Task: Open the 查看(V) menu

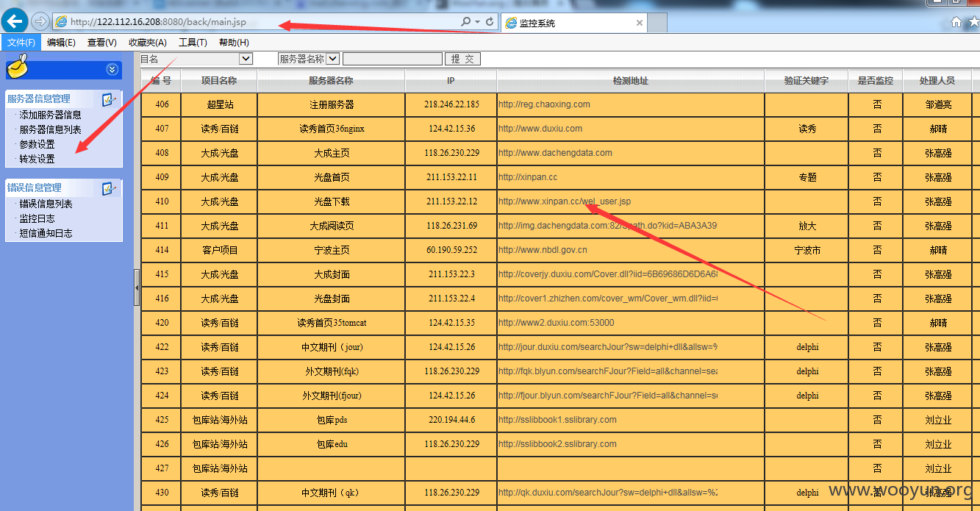Action: pyautogui.click(x=101, y=43)
